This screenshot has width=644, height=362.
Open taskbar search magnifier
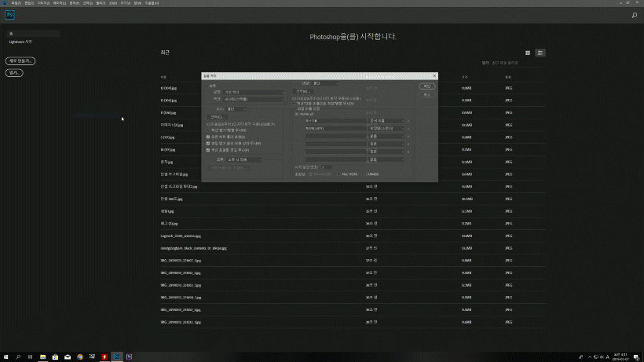tap(18, 357)
